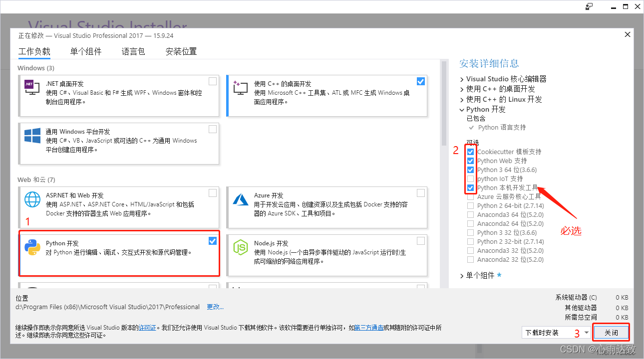Enable Python 2 32-bit (2.7.14) checkbox
644x359 pixels.
[470, 241]
